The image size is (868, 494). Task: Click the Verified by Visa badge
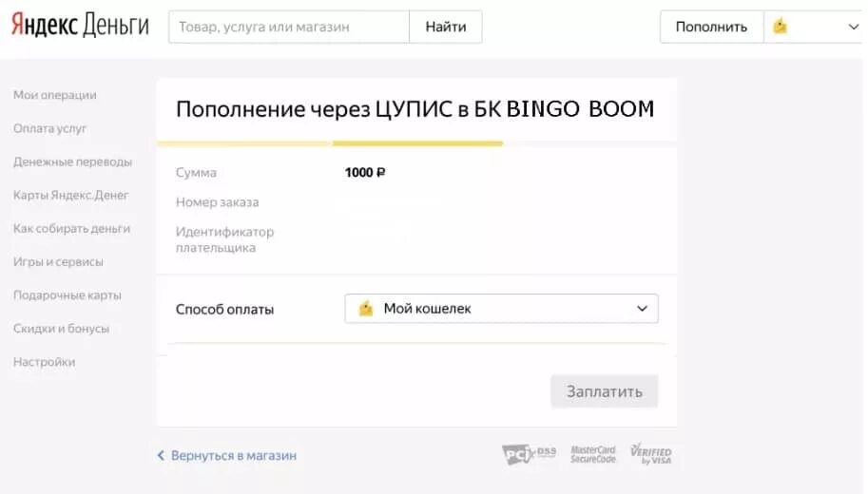coord(651,453)
